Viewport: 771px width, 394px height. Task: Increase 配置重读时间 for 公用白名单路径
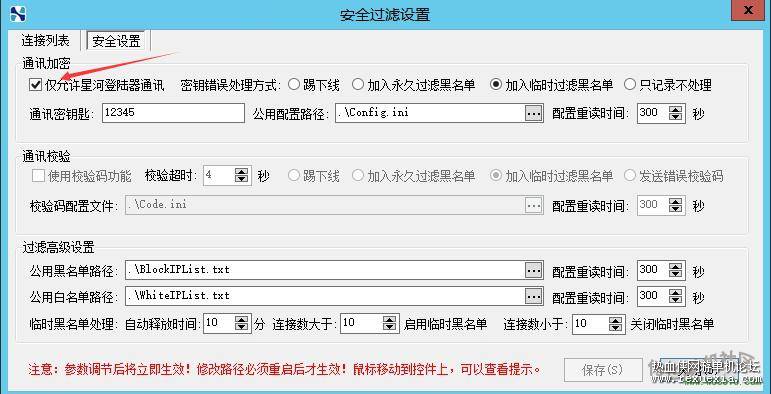[x=677, y=292]
